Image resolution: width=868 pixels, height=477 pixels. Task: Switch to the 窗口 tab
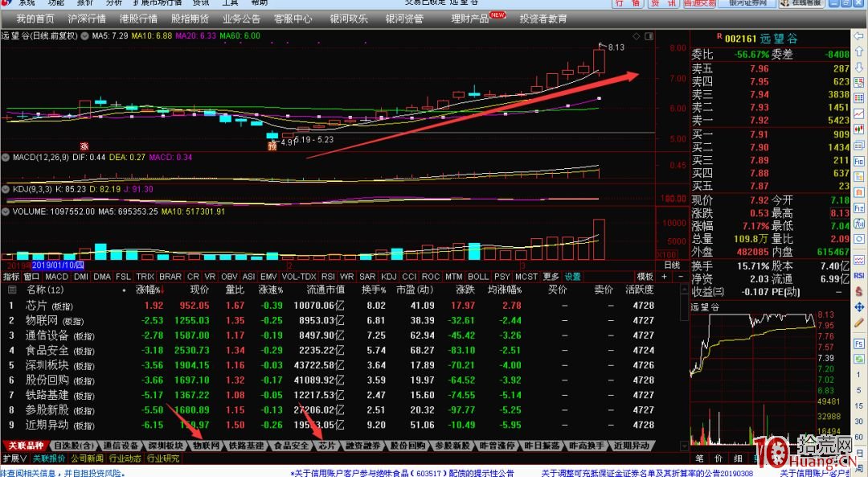tap(31, 277)
